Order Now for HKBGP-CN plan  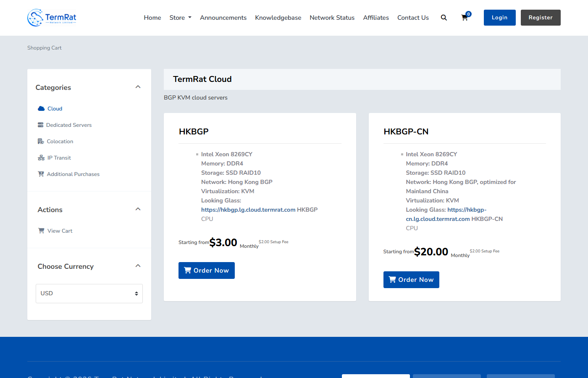pos(411,280)
